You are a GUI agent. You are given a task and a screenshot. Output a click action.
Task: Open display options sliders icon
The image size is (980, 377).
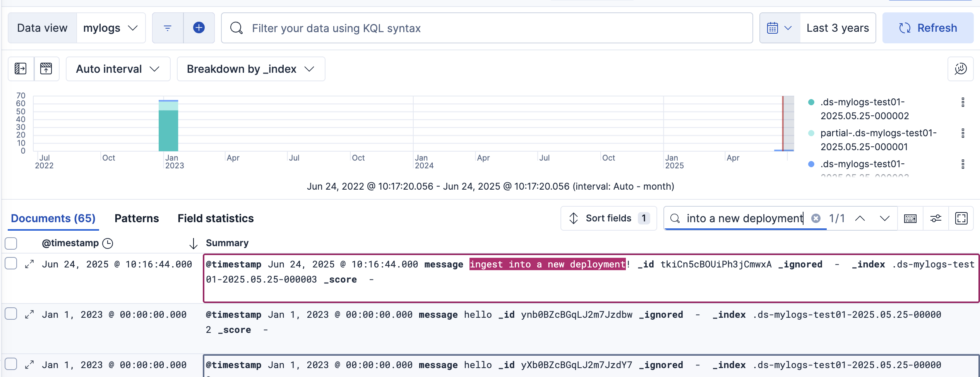pyautogui.click(x=936, y=218)
